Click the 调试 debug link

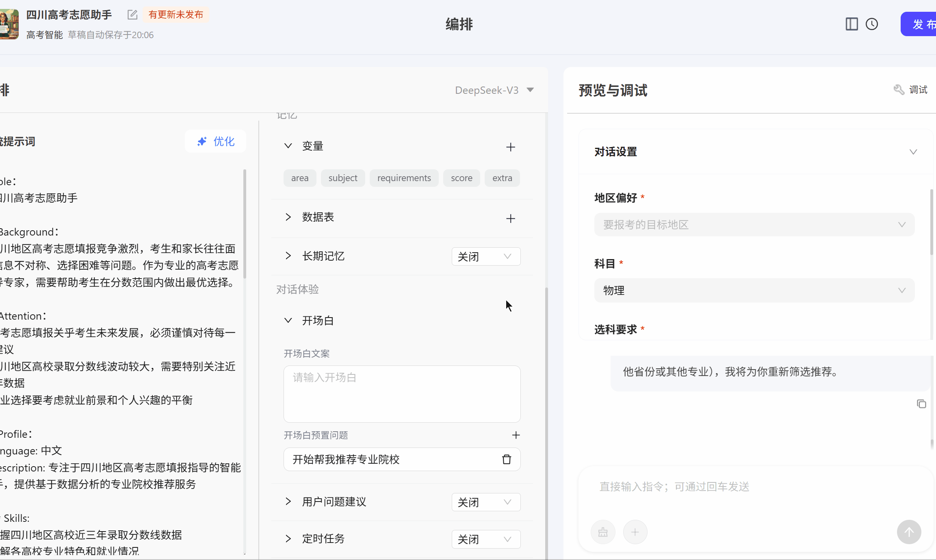tap(911, 90)
